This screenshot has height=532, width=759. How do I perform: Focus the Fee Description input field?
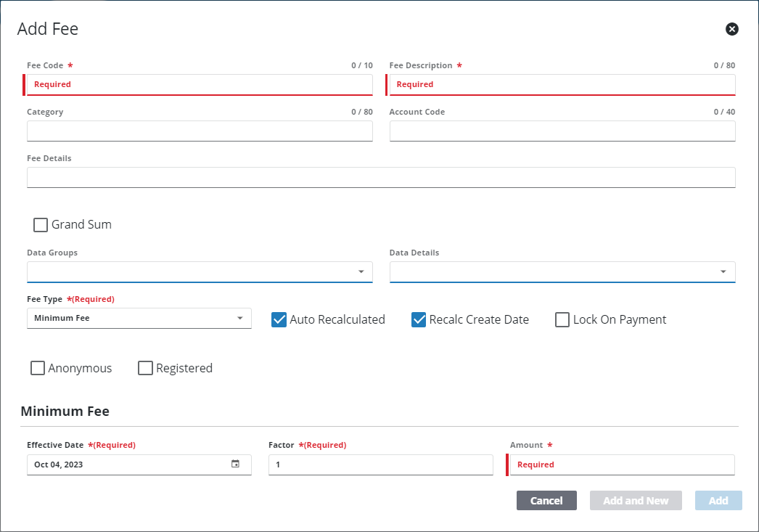coord(562,85)
